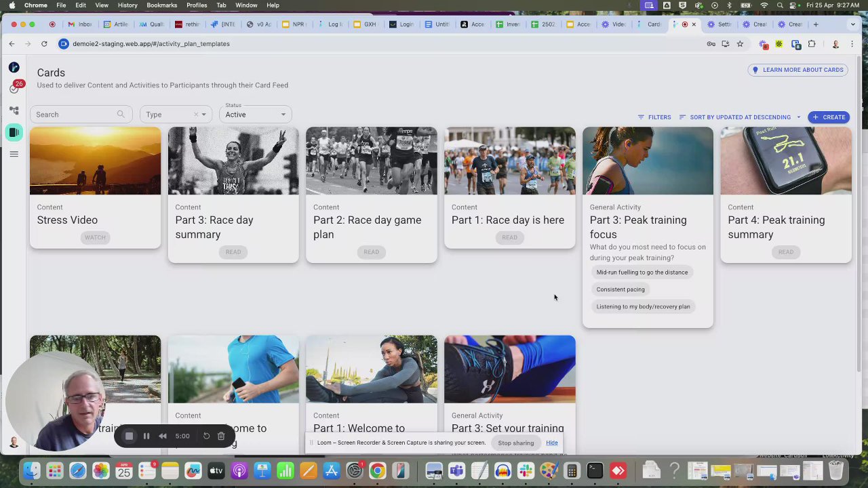
Task: Click Stop sharing in the Loom bar
Action: pos(516,443)
